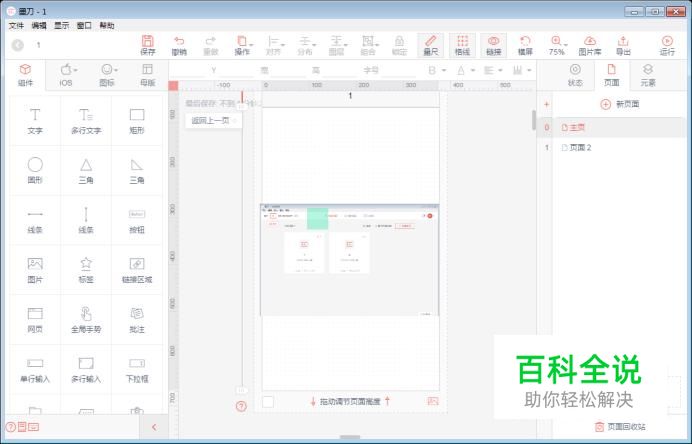The height and width of the screenshot is (444, 692).
Task: Open the 文件 file menu
Action: point(16,26)
